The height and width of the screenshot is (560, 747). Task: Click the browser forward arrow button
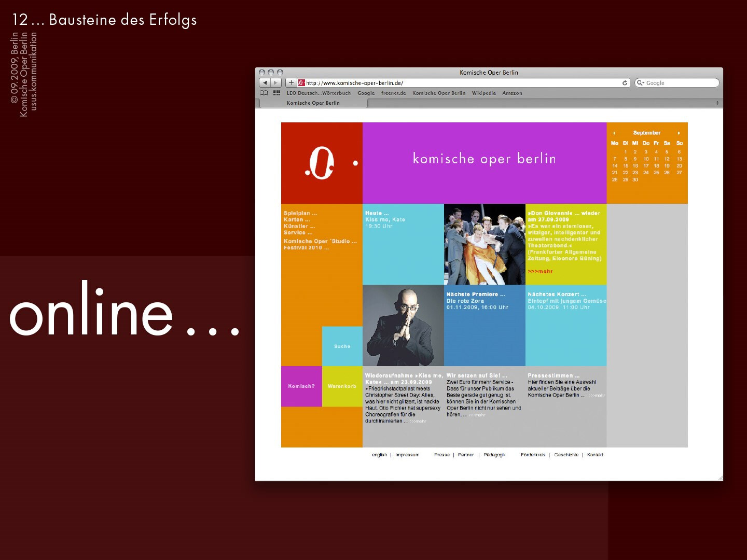(x=276, y=83)
